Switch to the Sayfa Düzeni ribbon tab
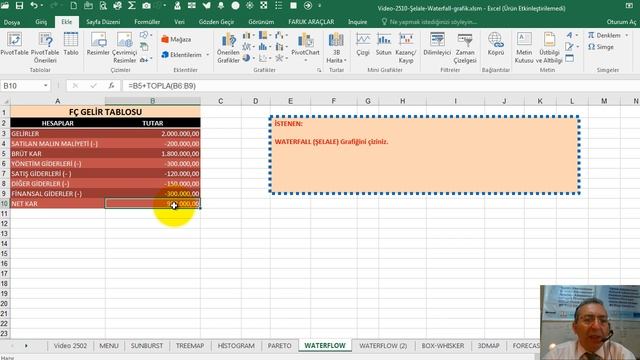The height and width of the screenshot is (360, 640). pos(103,22)
